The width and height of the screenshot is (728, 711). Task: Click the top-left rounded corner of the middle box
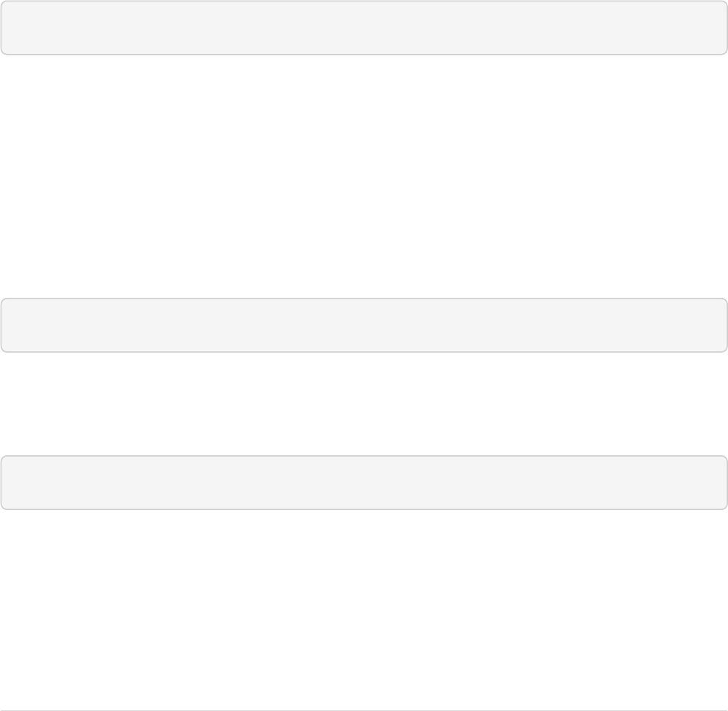[x=3, y=301]
